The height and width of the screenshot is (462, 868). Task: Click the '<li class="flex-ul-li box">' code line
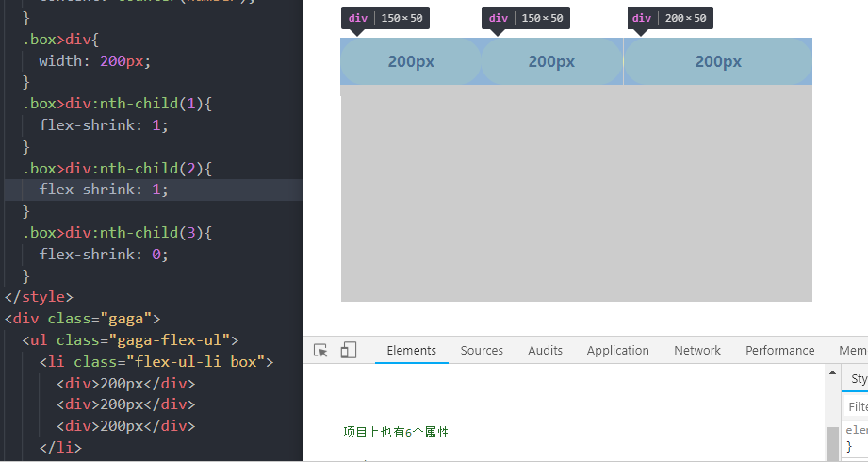coord(156,362)
